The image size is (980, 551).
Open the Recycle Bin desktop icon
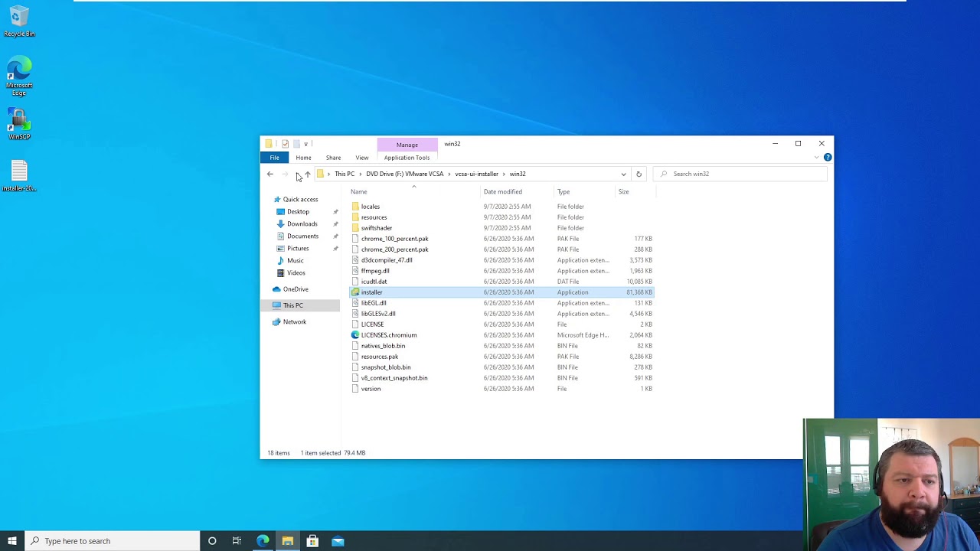click(19, 22)
